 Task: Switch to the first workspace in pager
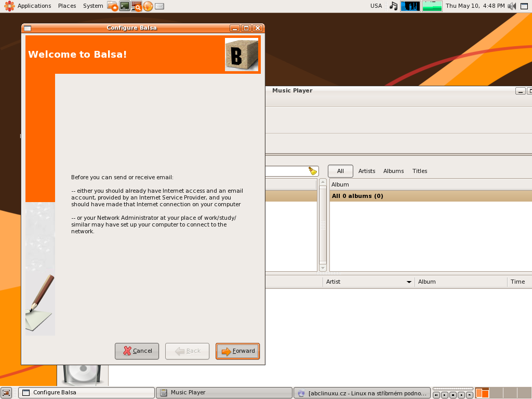[x=482, y=393]
